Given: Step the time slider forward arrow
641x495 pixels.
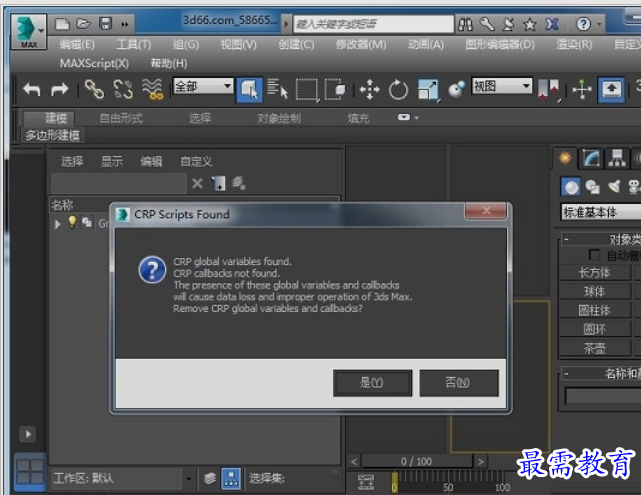Looking at the screenshot, I should click(481, 461).
